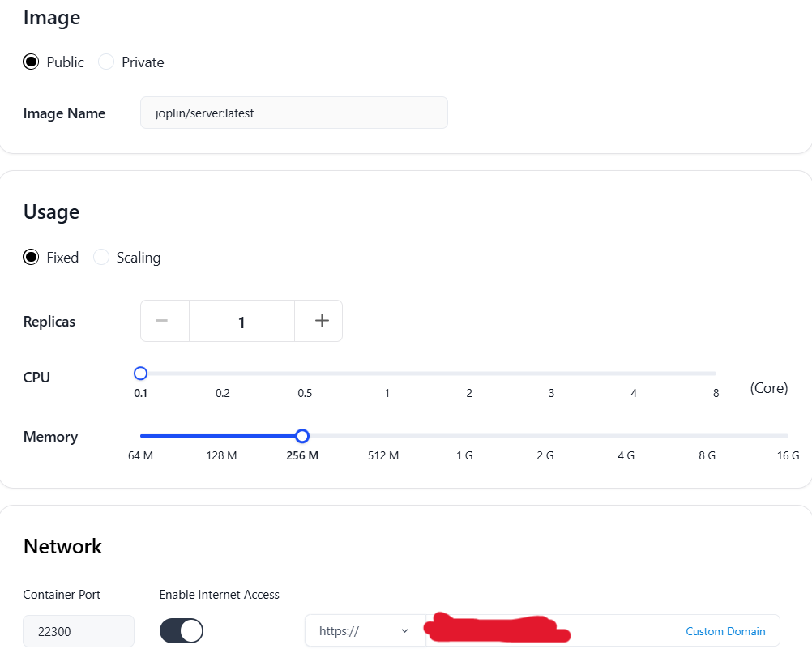This screenshot has width=812, height=666.
Task: Click the Replicas count value field
Action: (x=241, y=321)
